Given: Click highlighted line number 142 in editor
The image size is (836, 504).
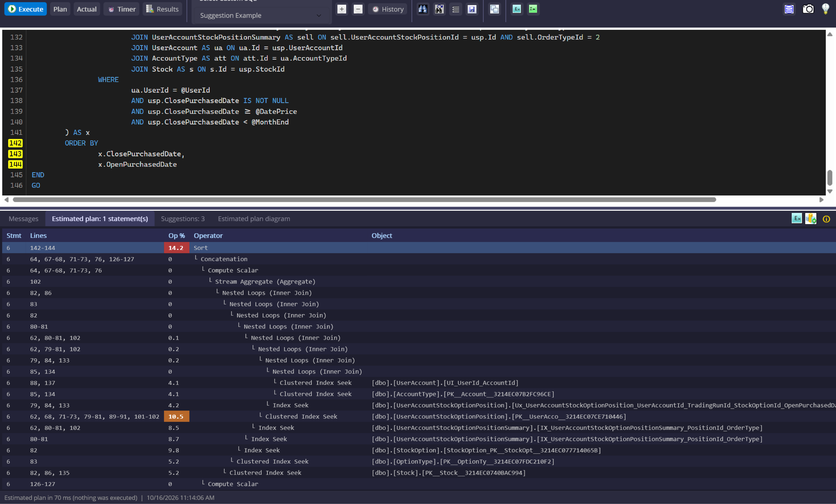Looking at the screenshot, I should [x=15, y=143].
